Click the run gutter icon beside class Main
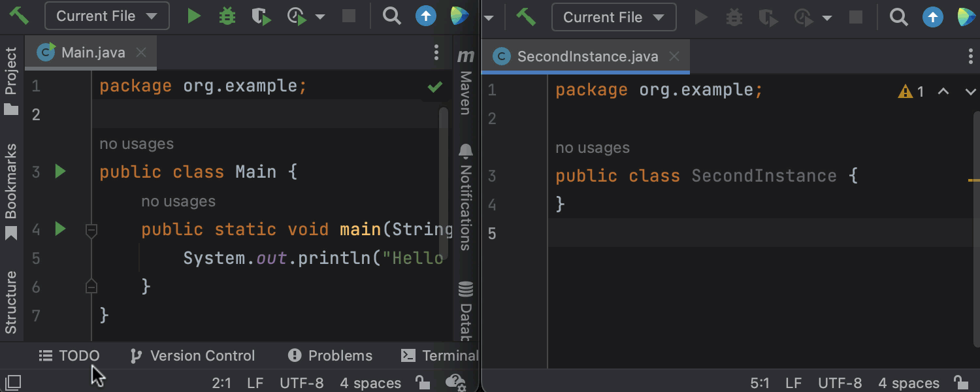The width and height of the screenshot is (980, 392). (x=60, y=172)
